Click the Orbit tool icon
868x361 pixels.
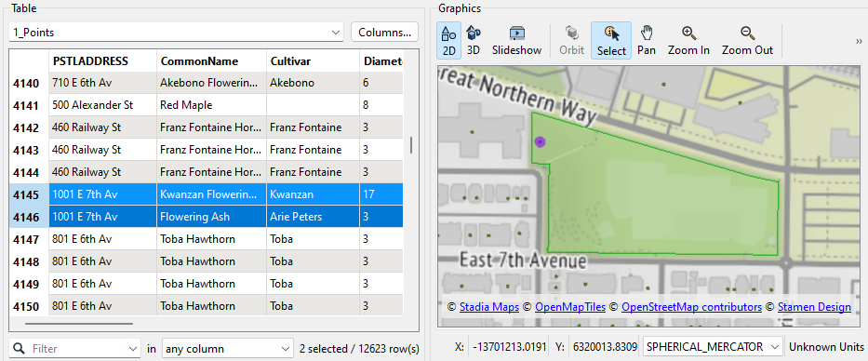tap(571, 40)
